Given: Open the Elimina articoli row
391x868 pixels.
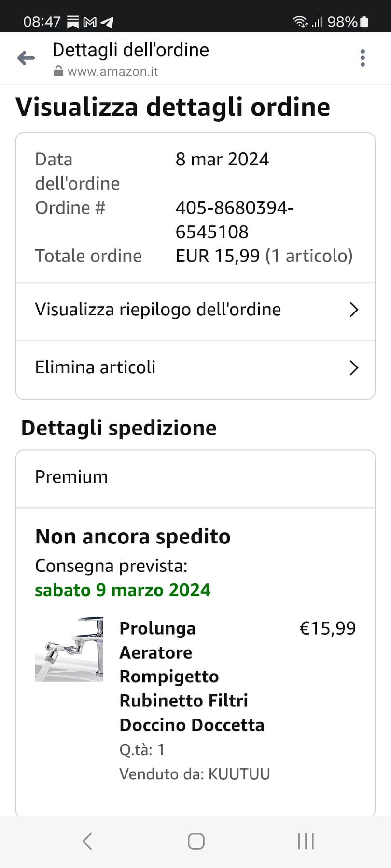Looking at the screenshot, I should tap(96, 367).
